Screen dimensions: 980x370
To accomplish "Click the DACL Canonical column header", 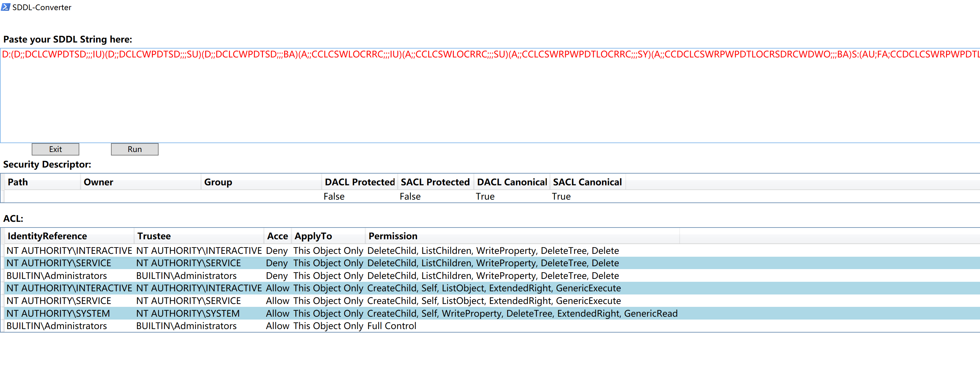I will click(512, 182).
